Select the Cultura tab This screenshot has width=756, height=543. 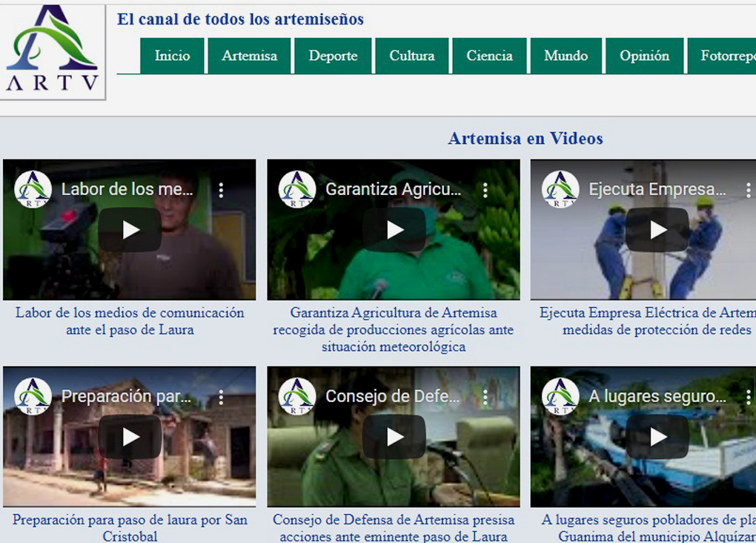point(412,55)
